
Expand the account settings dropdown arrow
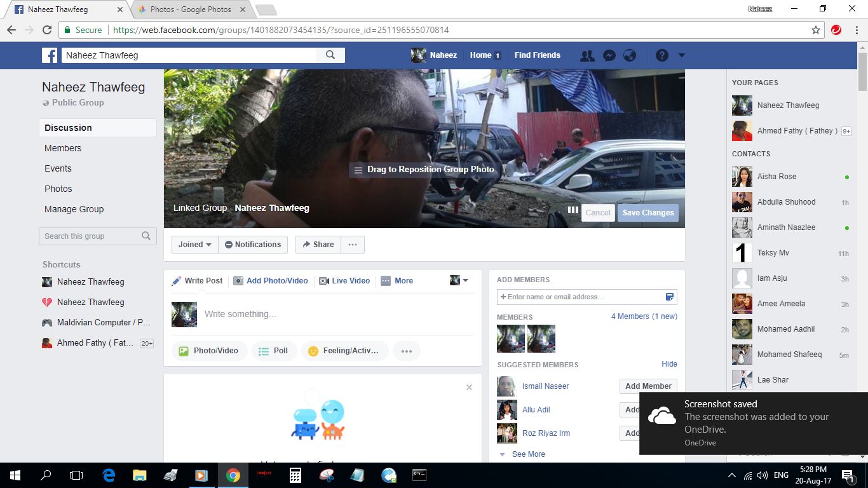pos(682,55)
